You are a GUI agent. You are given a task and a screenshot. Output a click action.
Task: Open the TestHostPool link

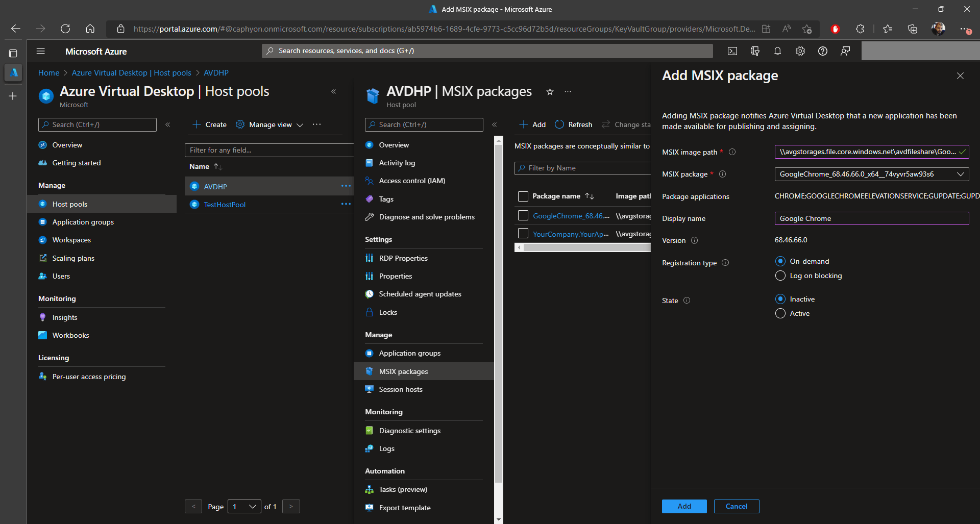coord(225,205)
